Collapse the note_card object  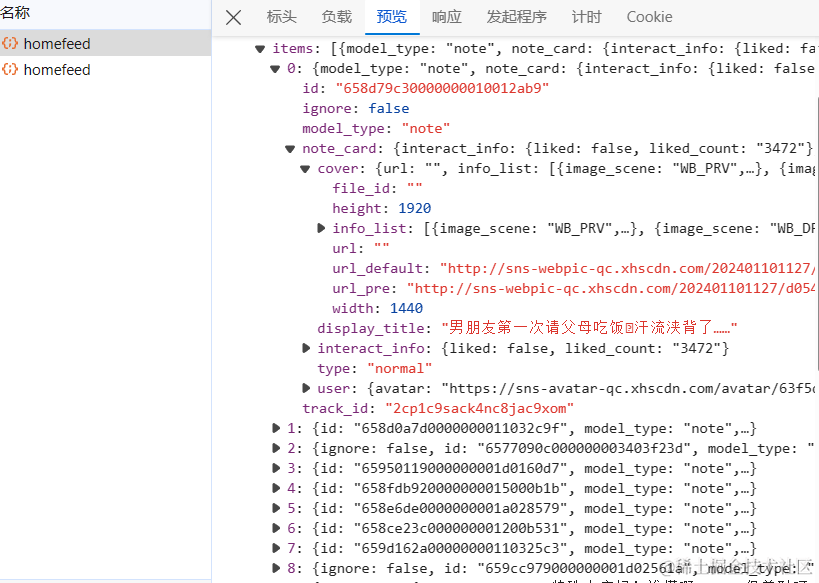point(290,149)
